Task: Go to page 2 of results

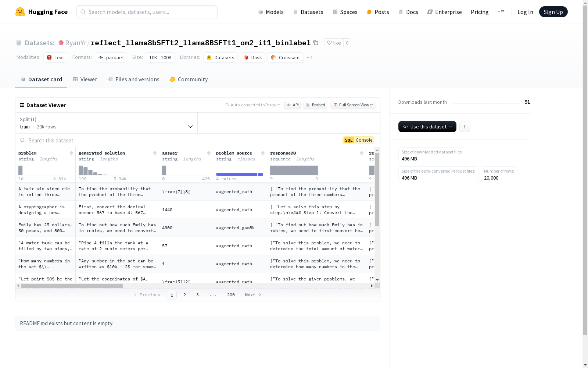Action: pos(184,295)
